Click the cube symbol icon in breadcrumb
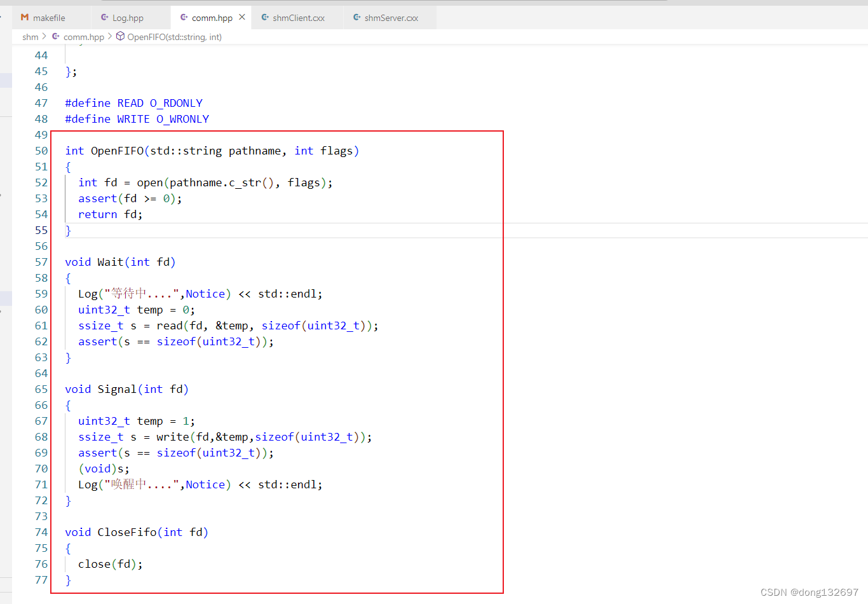The image size is (868, 604). [x=120, y=36]
